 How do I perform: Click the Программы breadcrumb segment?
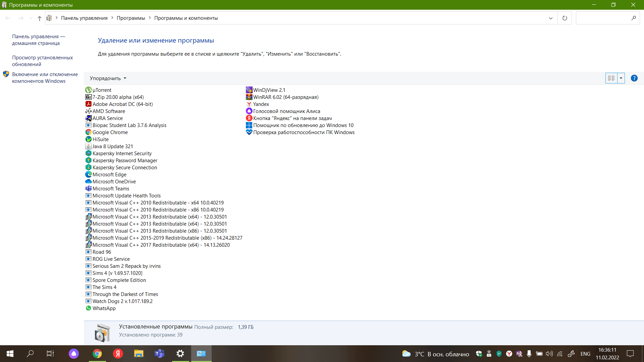point(131,18)
